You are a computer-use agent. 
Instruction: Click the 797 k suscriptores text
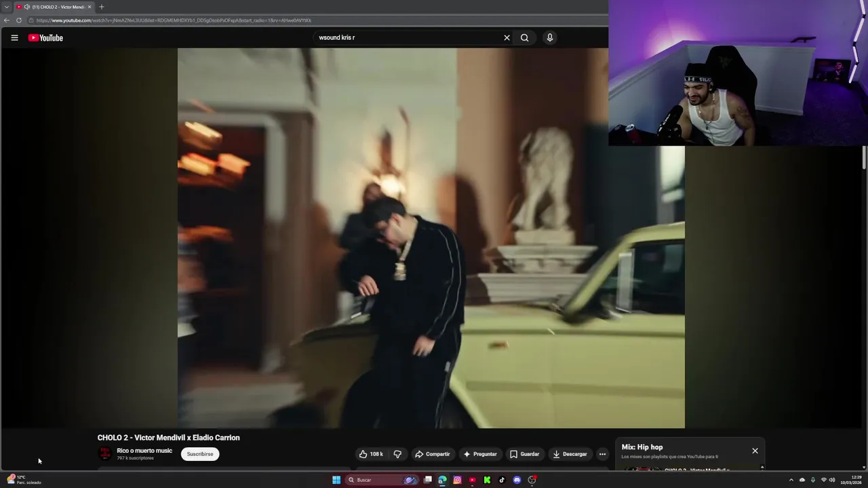(x=135, y=458)
